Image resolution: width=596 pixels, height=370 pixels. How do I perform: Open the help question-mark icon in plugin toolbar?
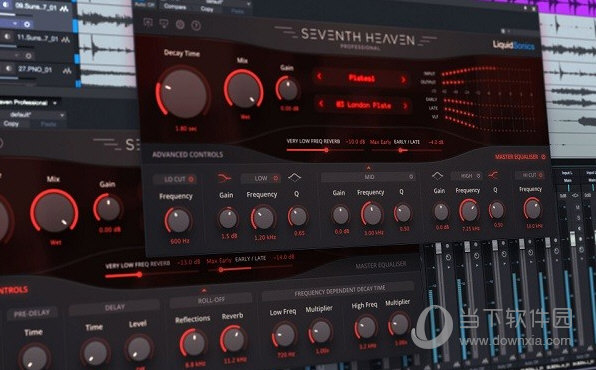(x=196, y=25)
